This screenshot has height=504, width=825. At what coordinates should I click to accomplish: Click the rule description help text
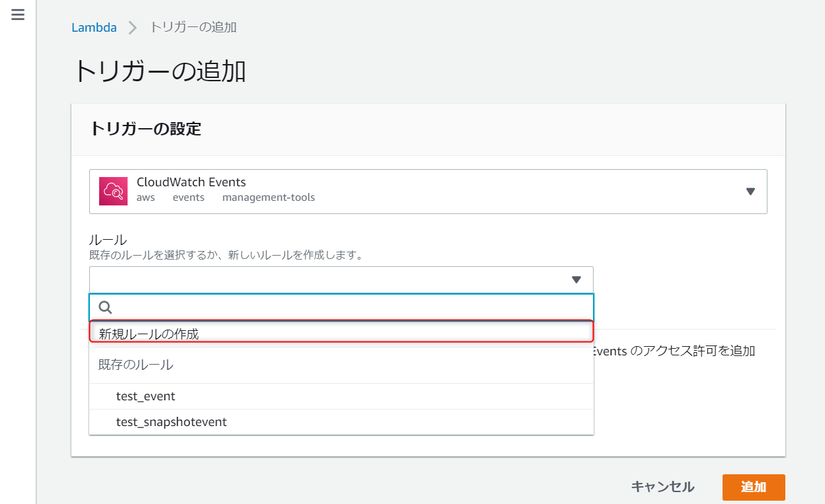[x=226, y=255]
